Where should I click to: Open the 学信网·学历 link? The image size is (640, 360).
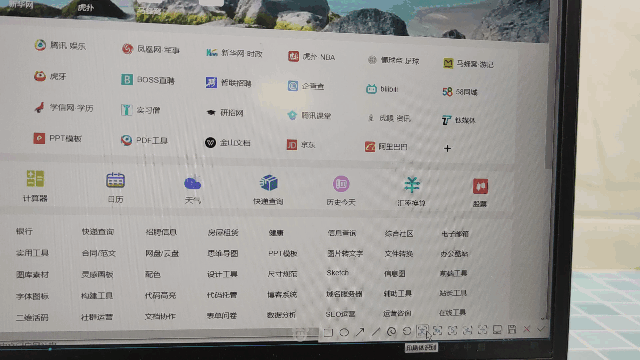(64, 108)
